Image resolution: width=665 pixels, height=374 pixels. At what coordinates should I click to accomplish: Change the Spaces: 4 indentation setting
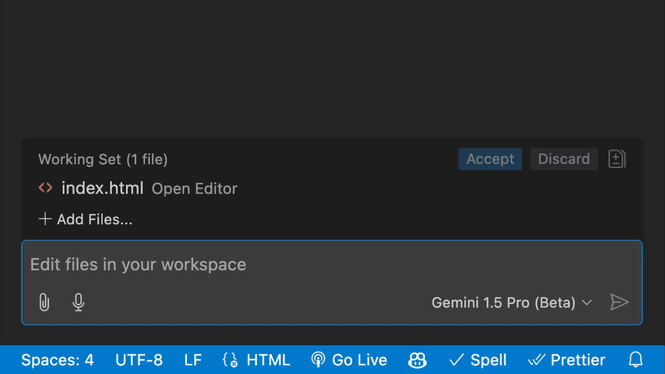click(x=57, y=360)
